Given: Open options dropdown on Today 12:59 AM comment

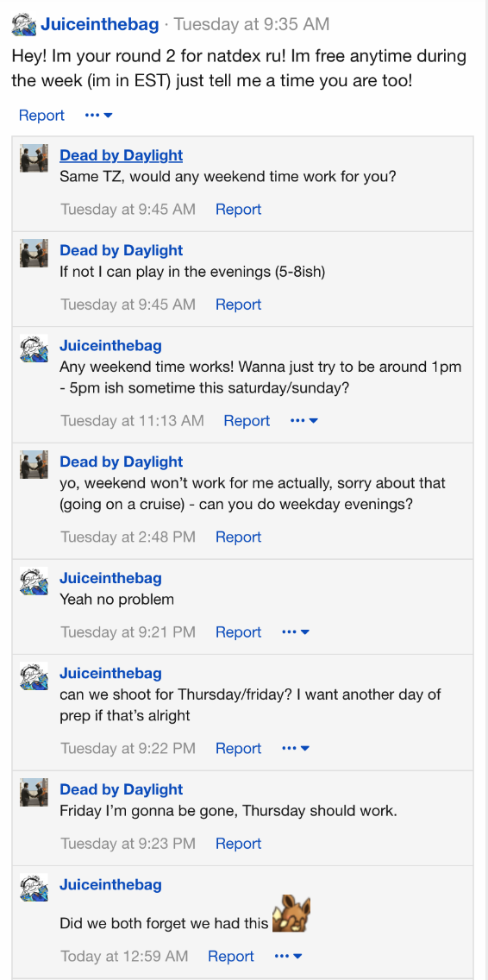Looking at the screenshot, I should [x=289, y=956].
